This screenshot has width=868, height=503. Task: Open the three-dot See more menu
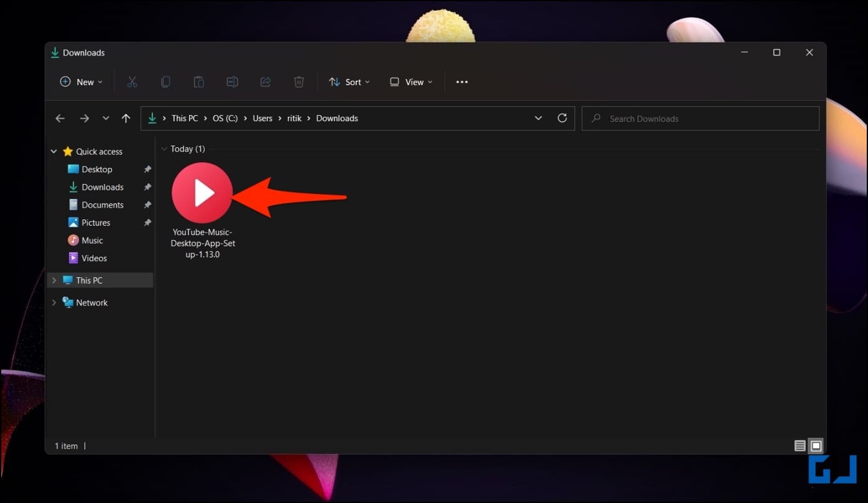(x=462, y=82)
